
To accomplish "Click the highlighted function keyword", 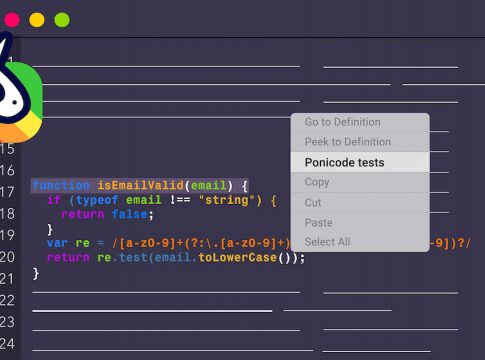I will point(61,185).
